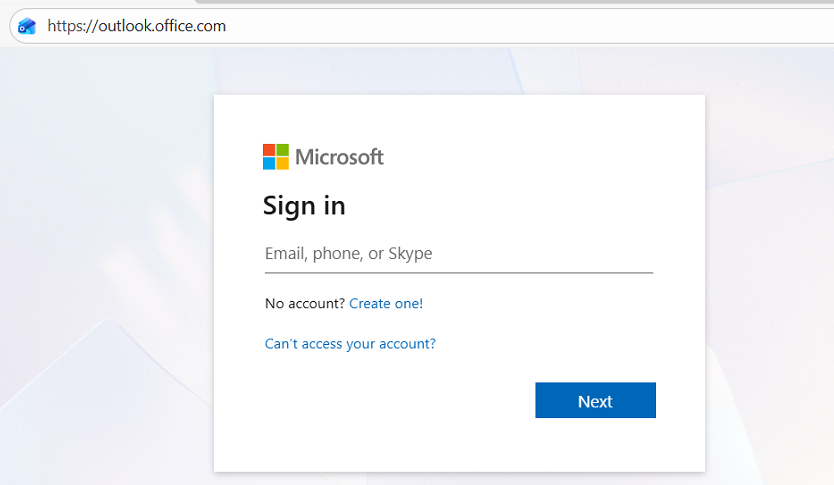Click the "Sign in" heading

[x=304, y=206]
